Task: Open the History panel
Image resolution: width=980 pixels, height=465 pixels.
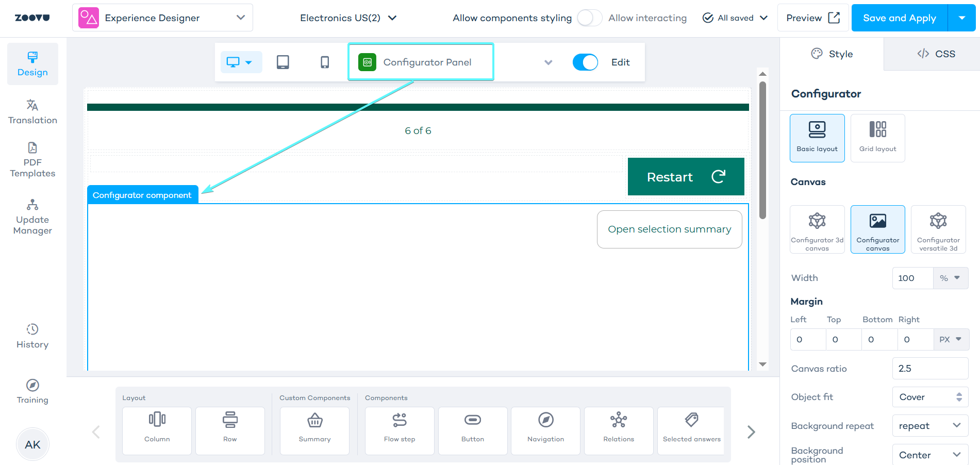Action: [x=32, y=336]
